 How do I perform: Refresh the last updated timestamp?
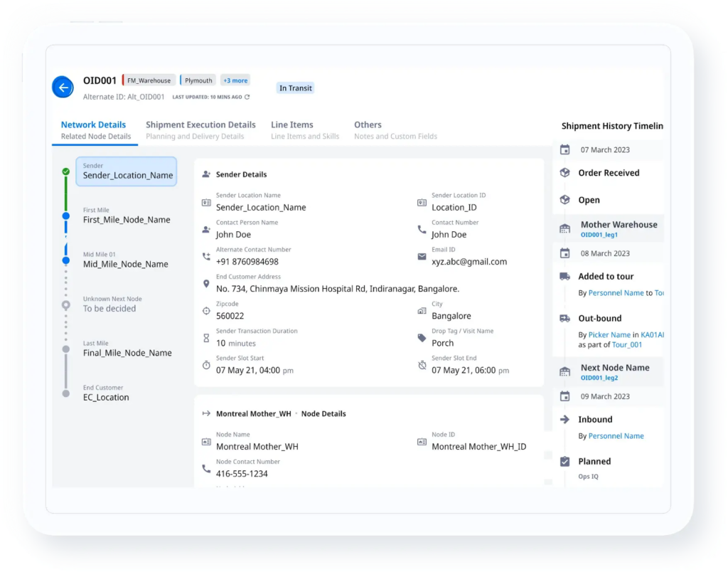(247, 96)
